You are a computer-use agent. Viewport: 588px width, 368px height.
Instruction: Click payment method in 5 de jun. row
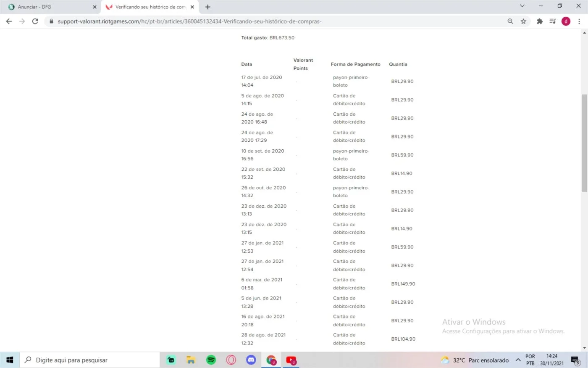pyautogui.click(x=349, y=302)
